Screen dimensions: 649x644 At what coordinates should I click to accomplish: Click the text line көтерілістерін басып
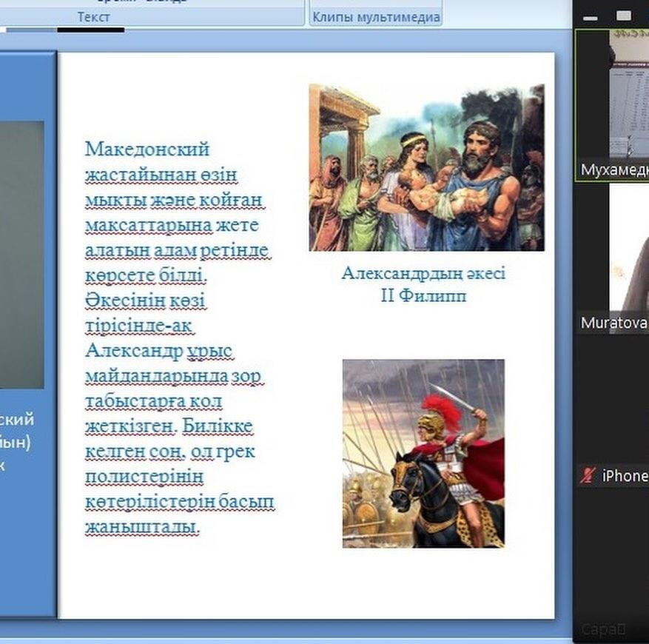(x=180, y=502)
